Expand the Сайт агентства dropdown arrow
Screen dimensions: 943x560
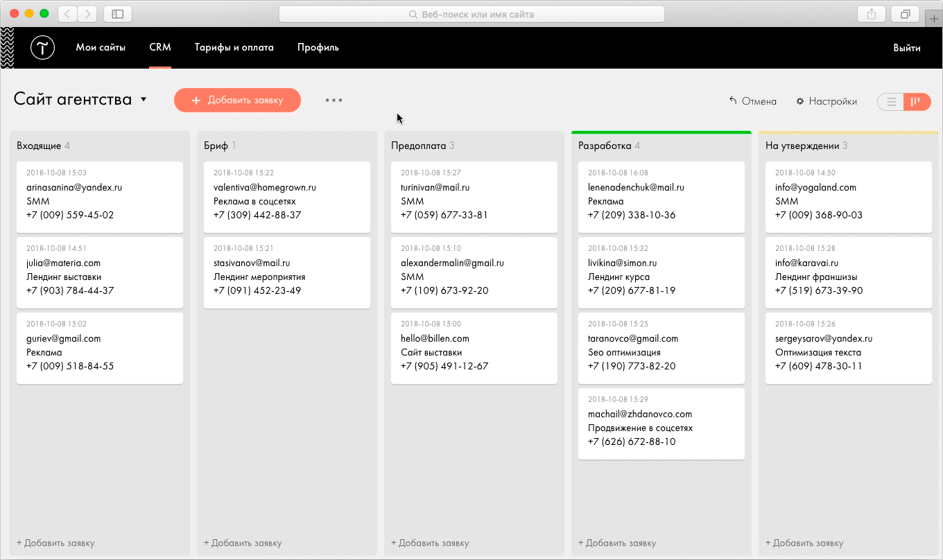(144, 100)
